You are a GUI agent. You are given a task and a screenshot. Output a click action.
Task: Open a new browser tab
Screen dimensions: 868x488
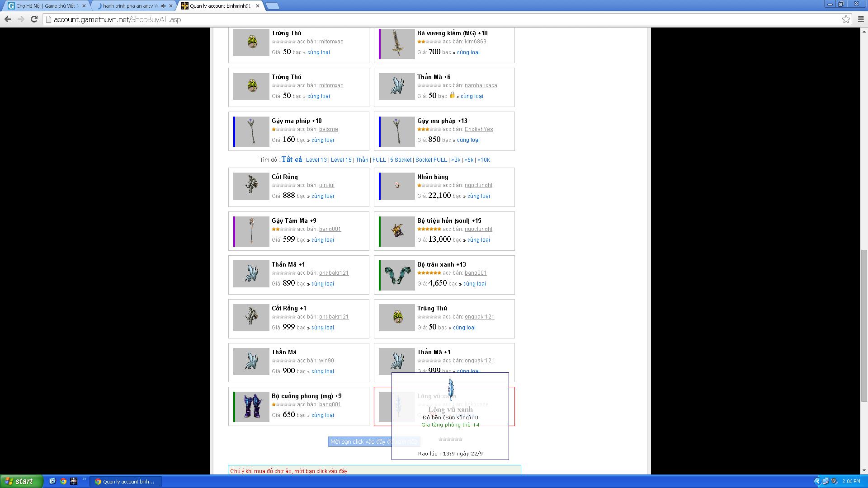point(272,6)
